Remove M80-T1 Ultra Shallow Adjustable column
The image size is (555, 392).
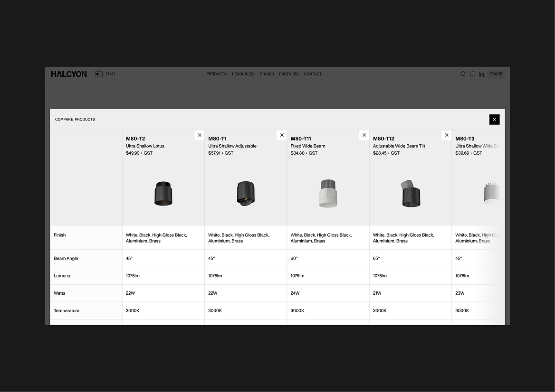pos(282,135)
